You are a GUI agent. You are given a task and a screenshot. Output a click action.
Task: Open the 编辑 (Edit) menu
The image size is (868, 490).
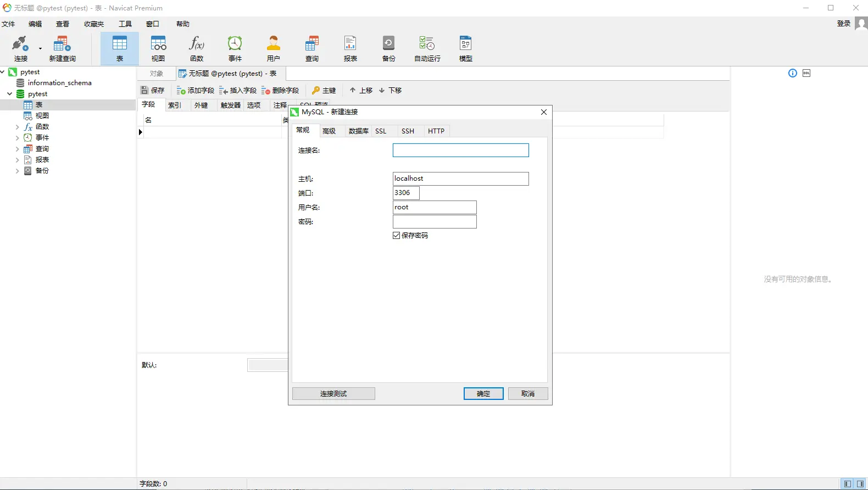pos(35,24)
